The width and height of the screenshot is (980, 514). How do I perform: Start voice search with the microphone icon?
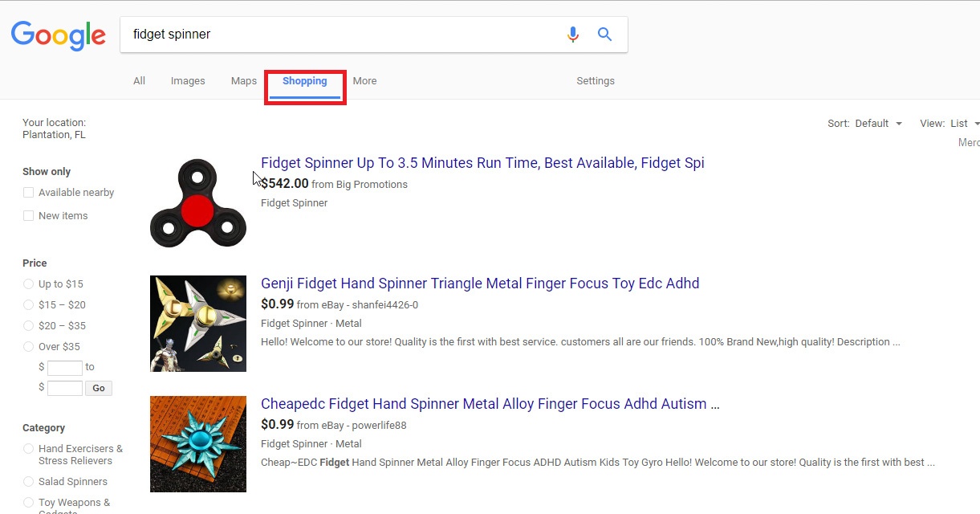coord(573,35)
